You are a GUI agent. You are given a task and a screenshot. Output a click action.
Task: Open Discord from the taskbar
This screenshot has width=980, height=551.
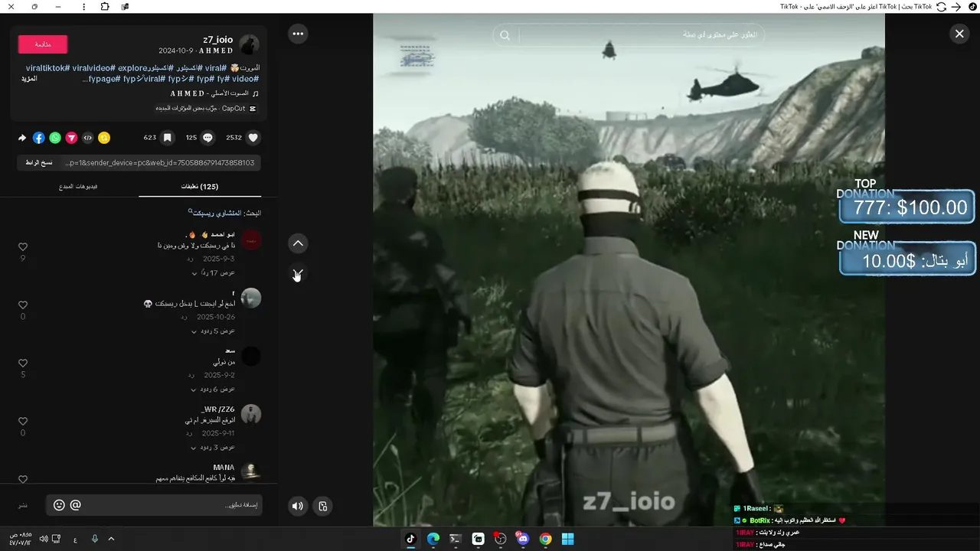pos(523,539)
